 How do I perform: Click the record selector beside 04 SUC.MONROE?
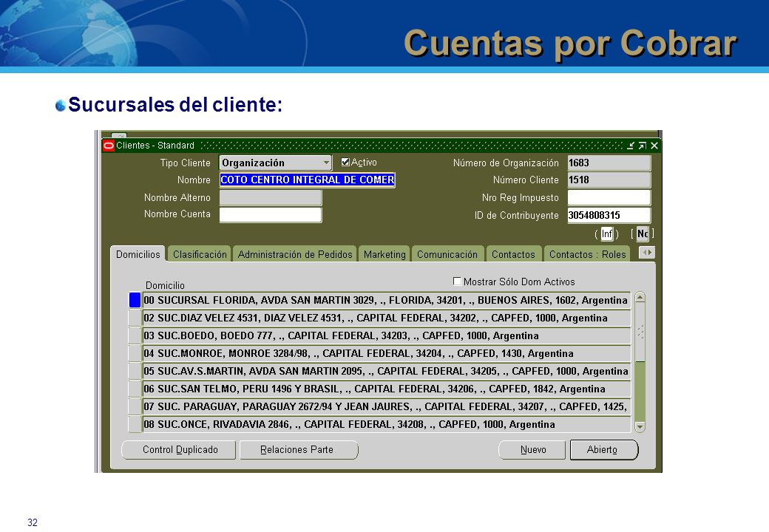135,353
